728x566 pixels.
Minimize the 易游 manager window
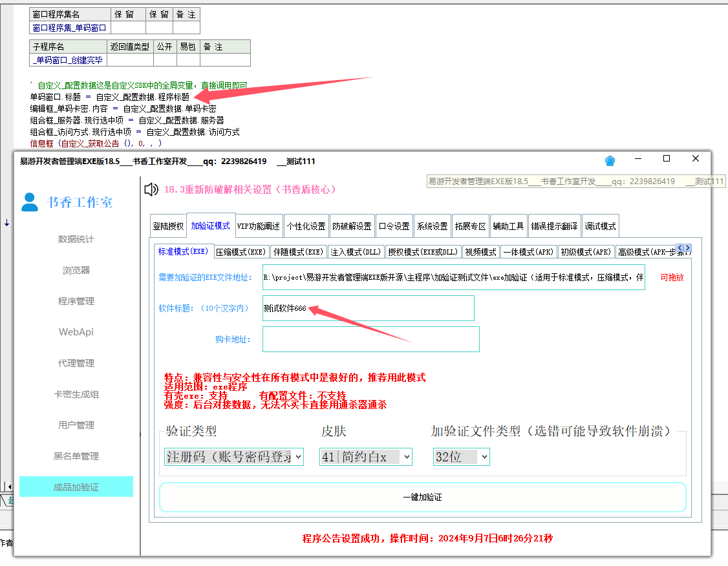(637, 159)
